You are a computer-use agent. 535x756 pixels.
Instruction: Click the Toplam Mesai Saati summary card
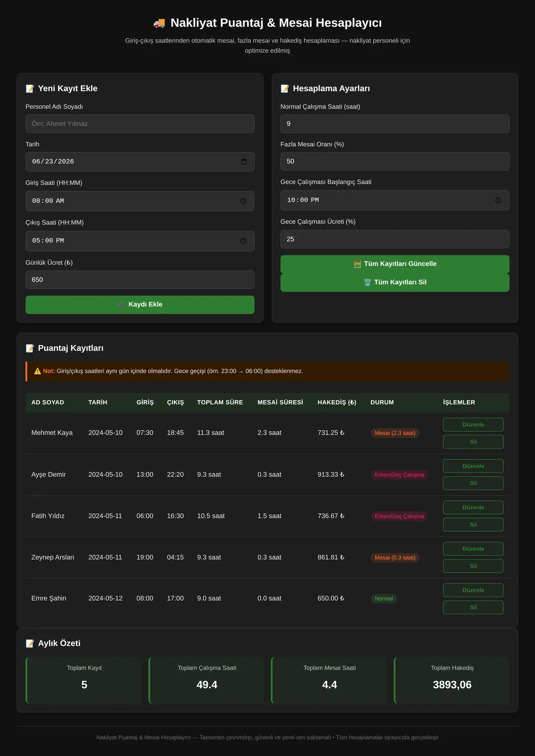point(329,680)
